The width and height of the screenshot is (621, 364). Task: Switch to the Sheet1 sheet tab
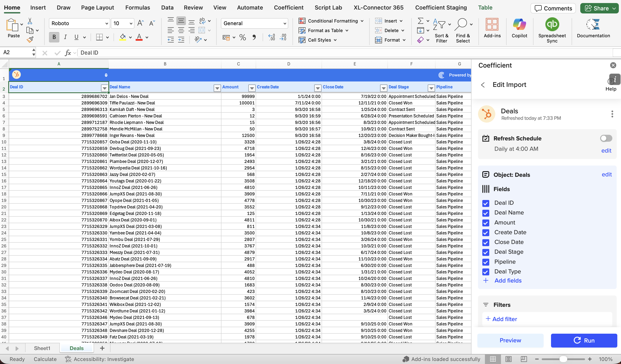click(x=42, y=348)
